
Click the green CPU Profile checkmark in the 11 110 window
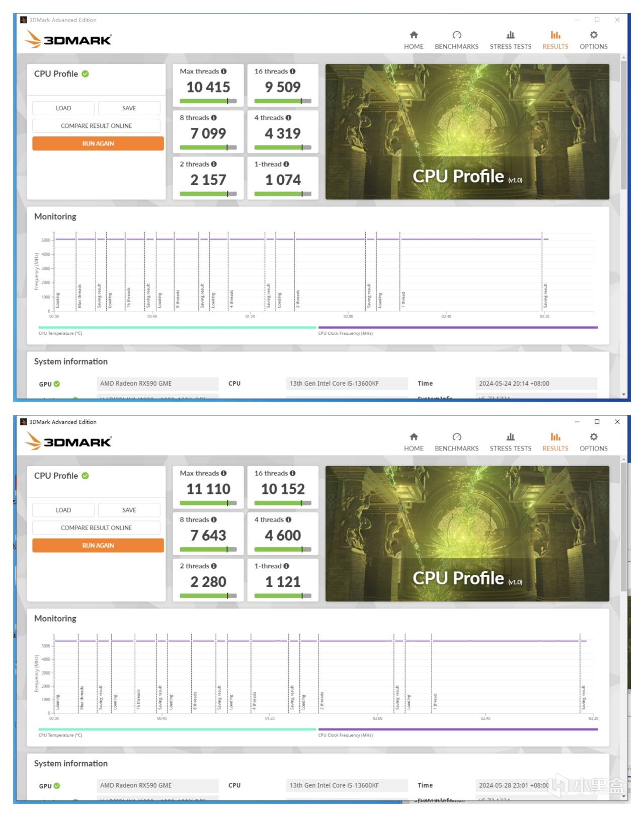[86, 476]
